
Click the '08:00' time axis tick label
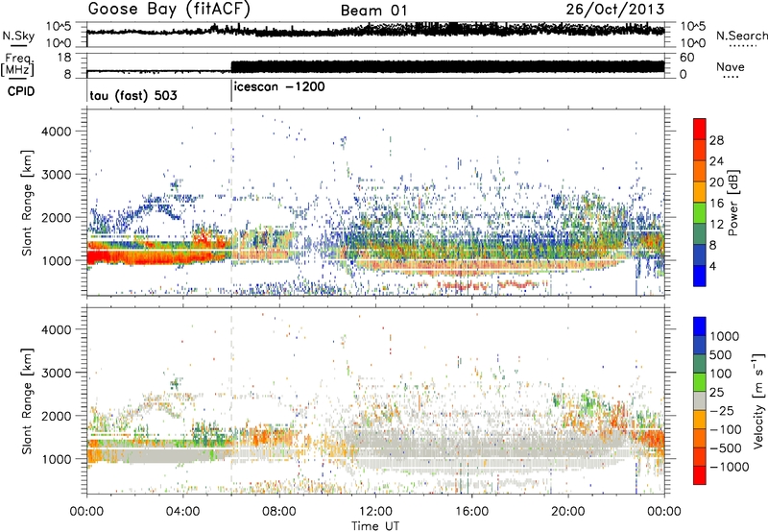click(x=278, y=512)
